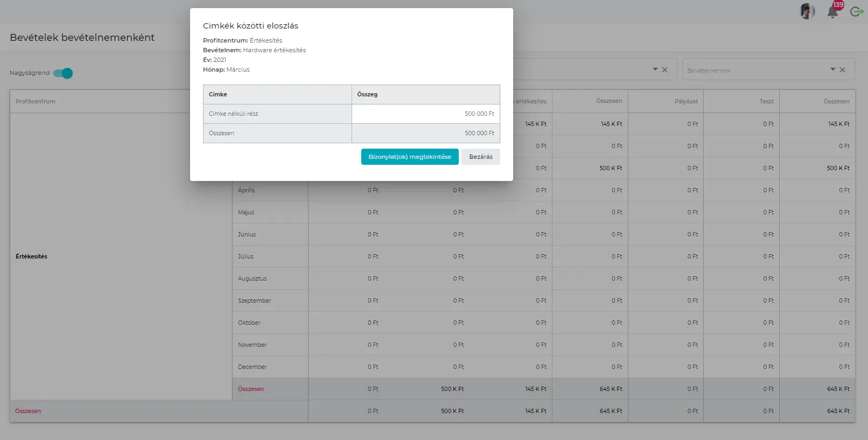Click the December month row label
The height and width of the screenshot is (440, 868).
pos(252,367)
